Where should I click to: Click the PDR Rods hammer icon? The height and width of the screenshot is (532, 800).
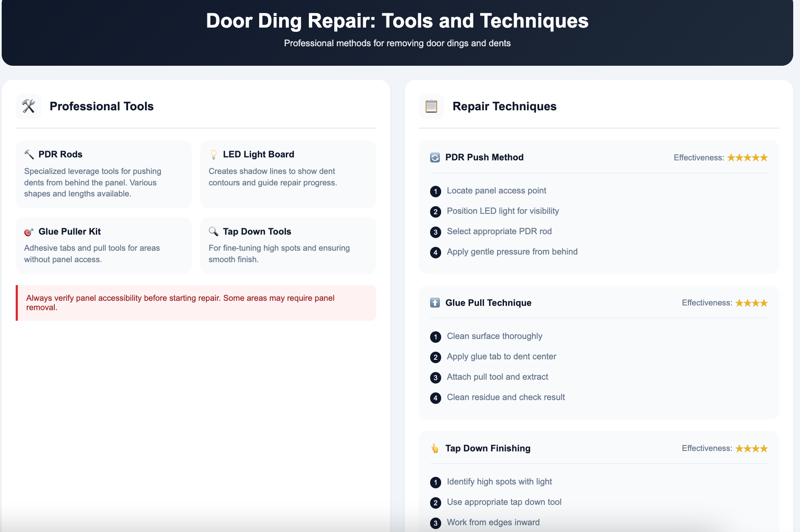click(x=29, y=154)
